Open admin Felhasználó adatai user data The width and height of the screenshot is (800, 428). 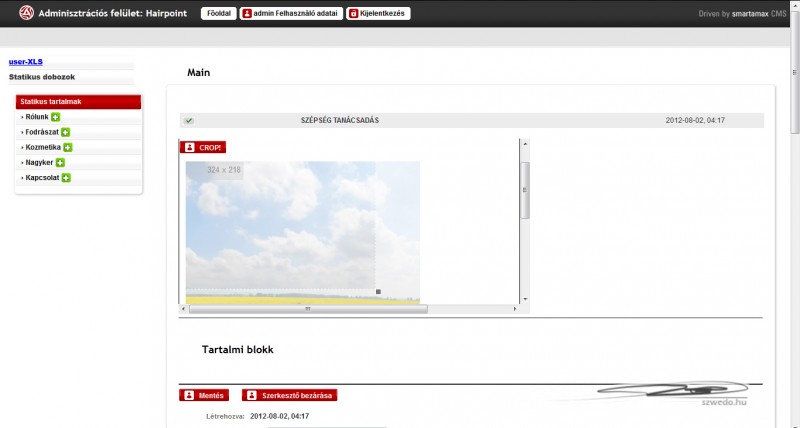click(291, 14)
